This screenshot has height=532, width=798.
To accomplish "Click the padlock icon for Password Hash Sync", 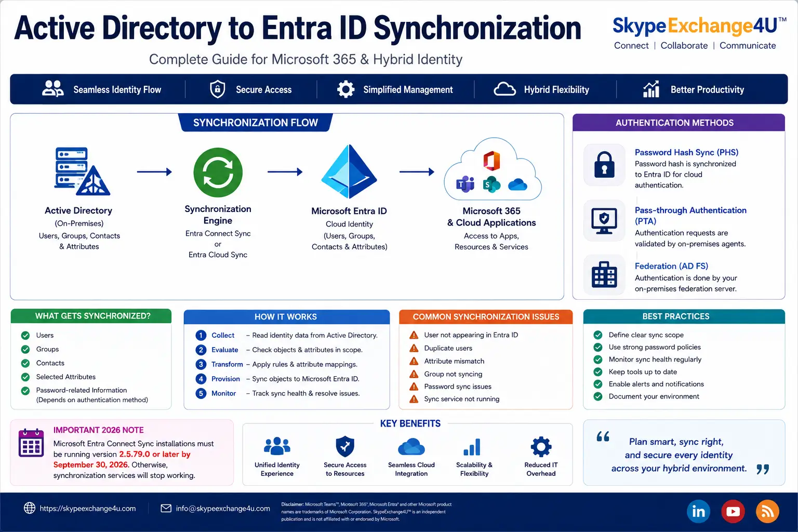I will (604, 165).
